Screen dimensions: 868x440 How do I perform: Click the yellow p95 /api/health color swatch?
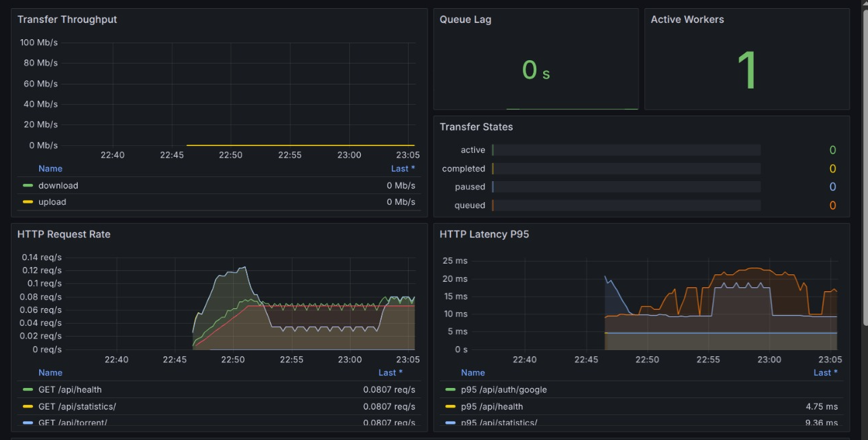click(x=451, y=406)
